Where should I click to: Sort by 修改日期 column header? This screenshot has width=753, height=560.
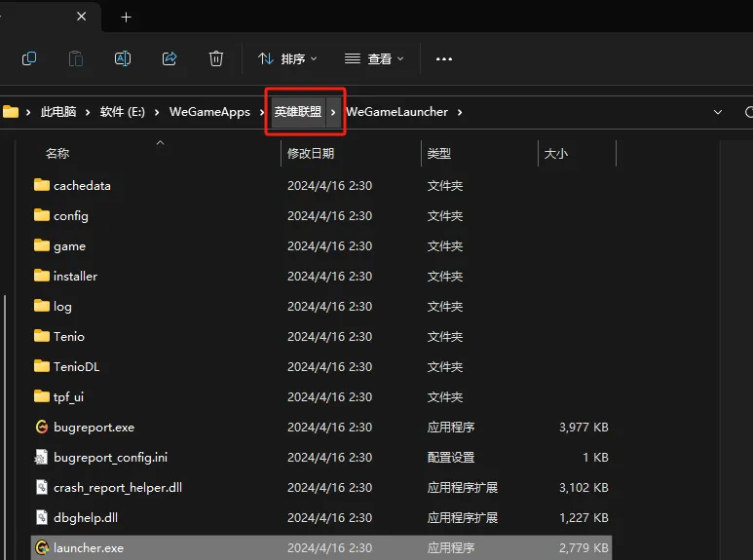[x=311, y=154]
